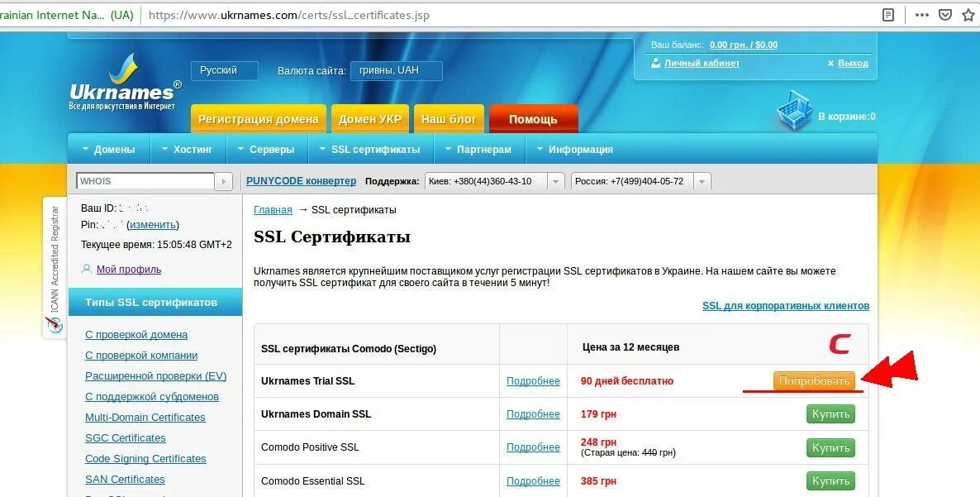
Task: Click the SSL Сертификаты page heading
Action: [332, 237]
